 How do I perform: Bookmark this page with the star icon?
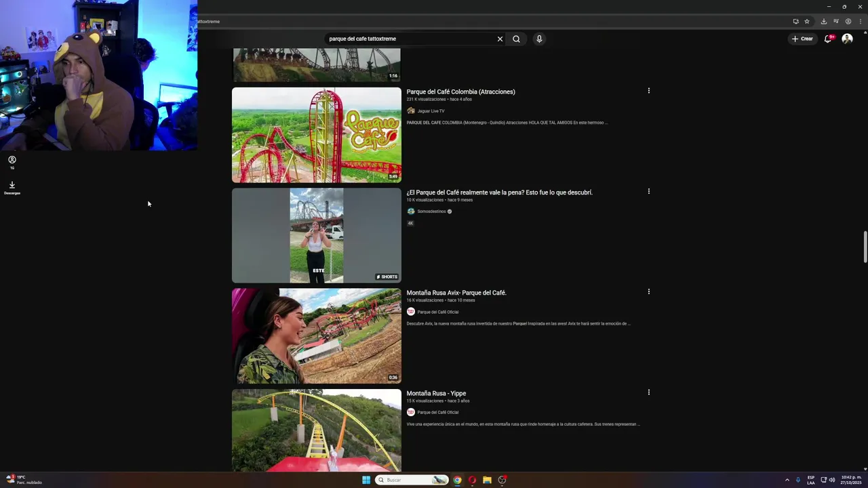(x=807, y=21)
